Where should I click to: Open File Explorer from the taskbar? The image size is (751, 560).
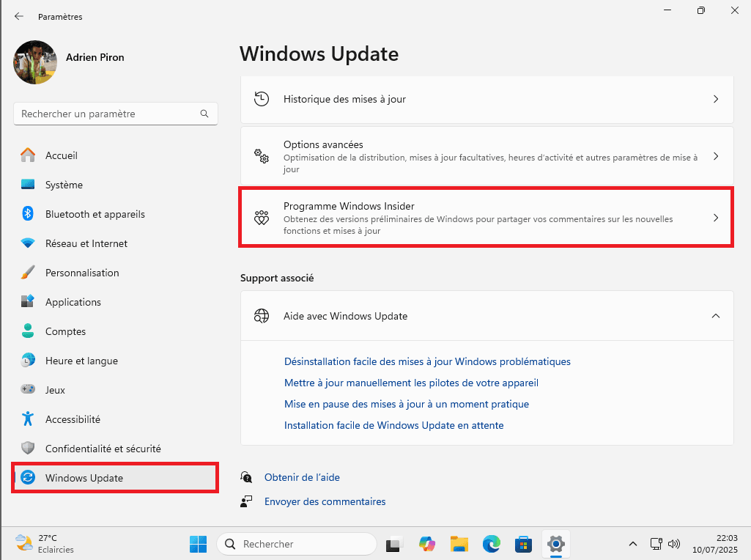point(459,544)
